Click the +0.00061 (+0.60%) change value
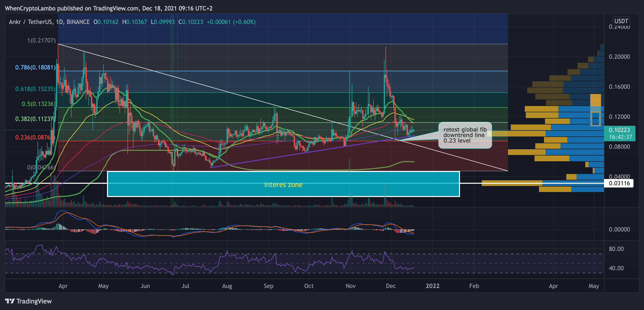This screenshot has height=310, width=644. tap(231, 22)
